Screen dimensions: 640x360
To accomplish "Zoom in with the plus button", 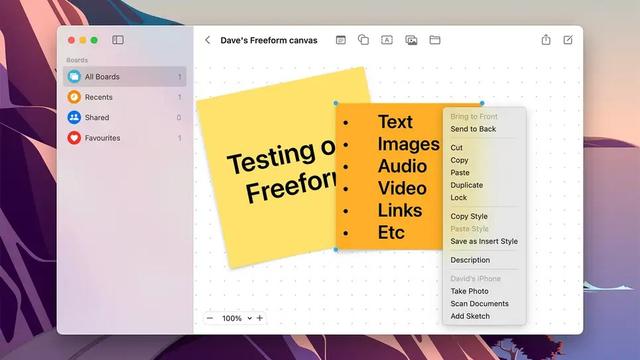I will click(x=260, y=318).
